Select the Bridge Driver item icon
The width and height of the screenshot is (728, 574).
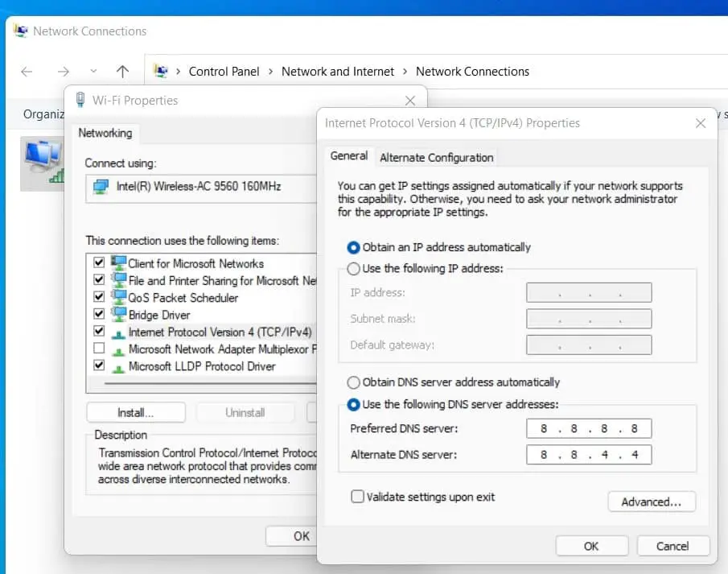[119, 315]
